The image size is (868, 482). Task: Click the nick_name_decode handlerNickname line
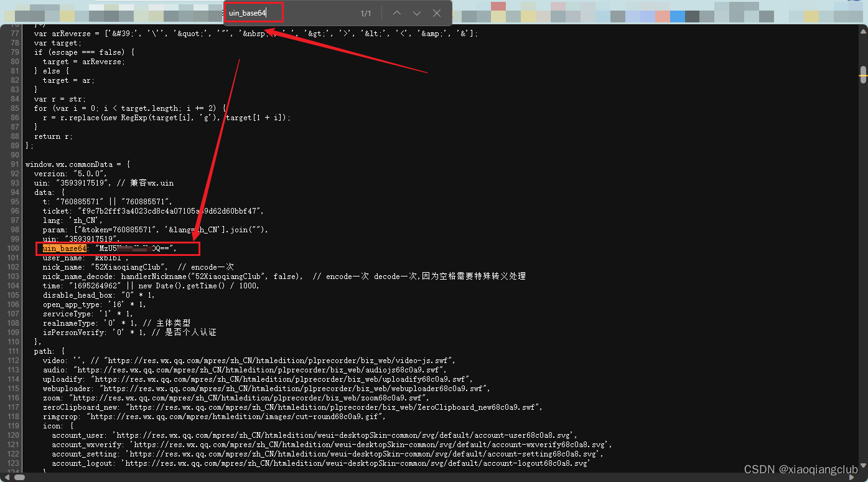tap(284, 276)
